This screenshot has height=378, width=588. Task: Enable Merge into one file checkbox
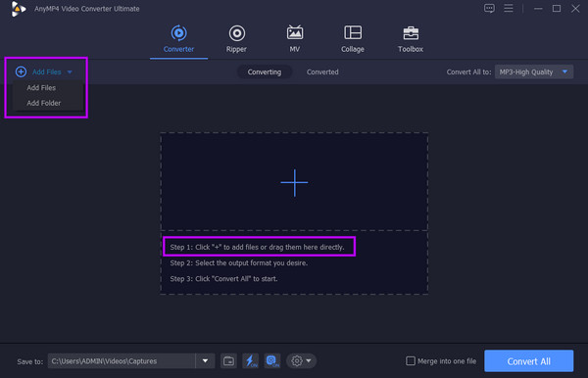(411, 361)
